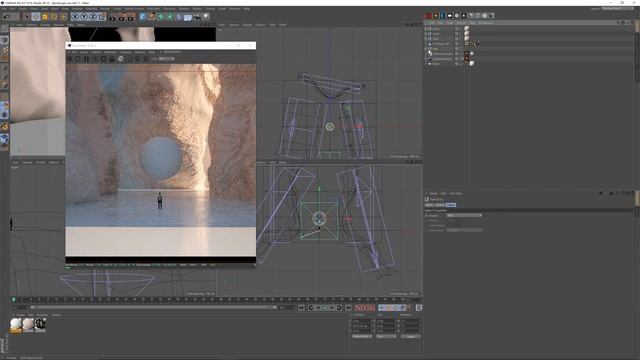Toggle the red Autokeying button
The width and height of the screenshot is (640, 360).
coord(365,308)
